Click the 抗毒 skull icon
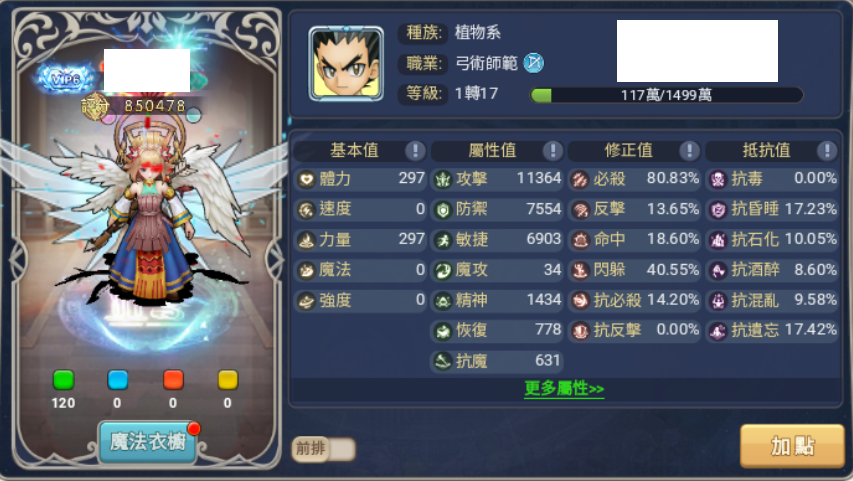Screen dimensions: 853x481 pos(718,179)
